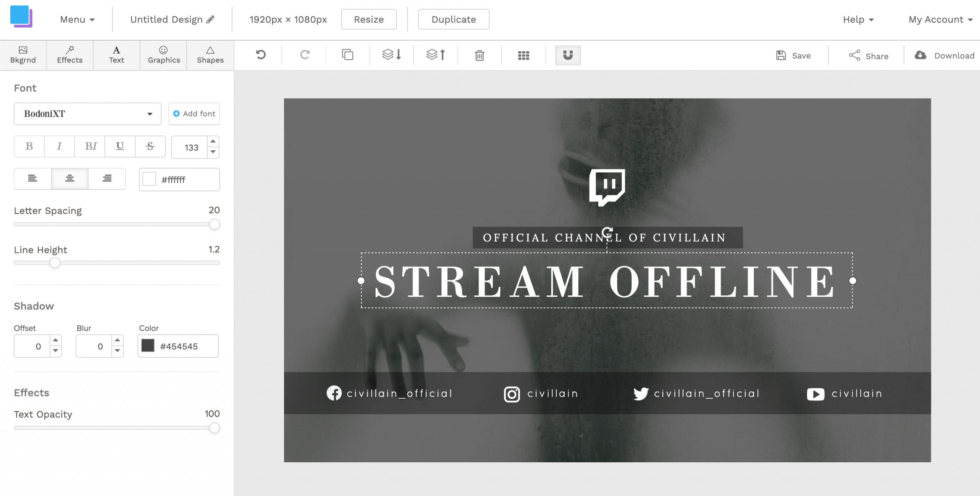980x496 pixels.
Task: Click the redo arrow icon
Action: tap(304, 55)
